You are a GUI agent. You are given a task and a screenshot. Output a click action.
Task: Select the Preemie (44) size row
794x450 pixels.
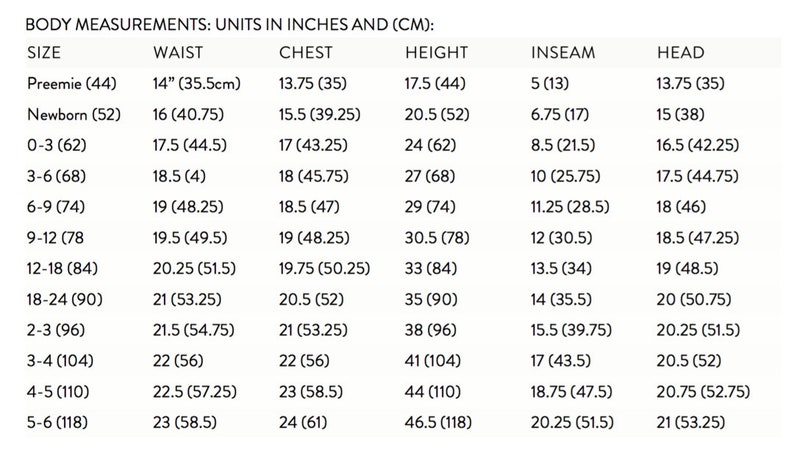[403, 84]
